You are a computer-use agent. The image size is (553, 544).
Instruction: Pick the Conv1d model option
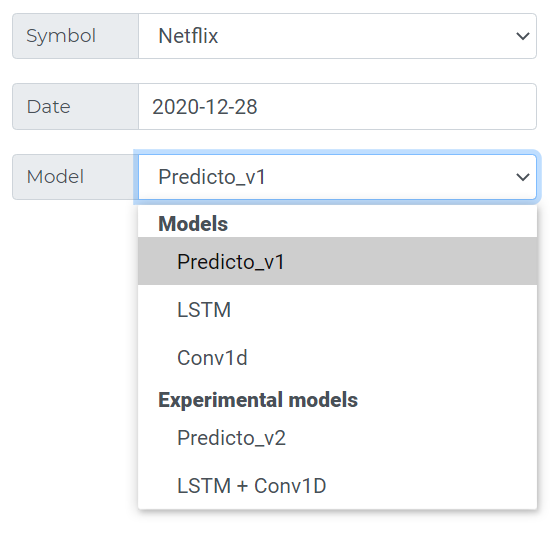(x=338, y=357)
